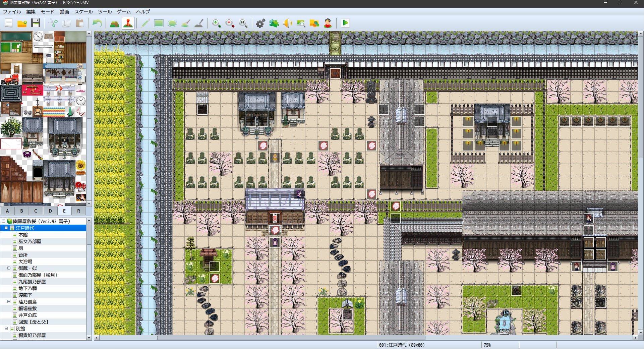
Task: Open the Plugin Manager puzzle icon
Action: [x=274, y=23]
